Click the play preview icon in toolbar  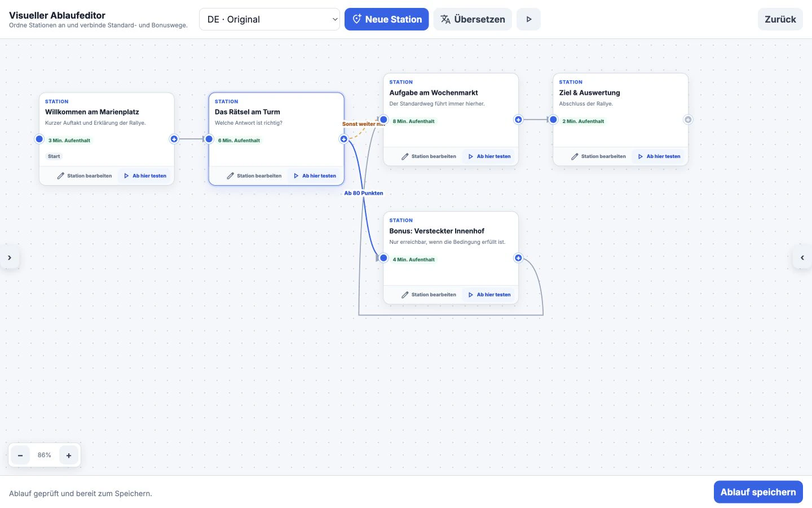[528, 19]
